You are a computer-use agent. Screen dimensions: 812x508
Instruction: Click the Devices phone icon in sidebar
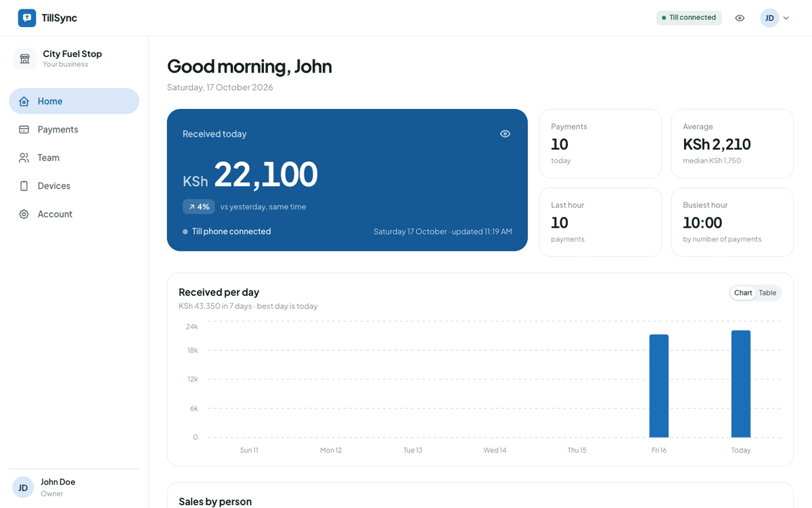pos(24,186)
